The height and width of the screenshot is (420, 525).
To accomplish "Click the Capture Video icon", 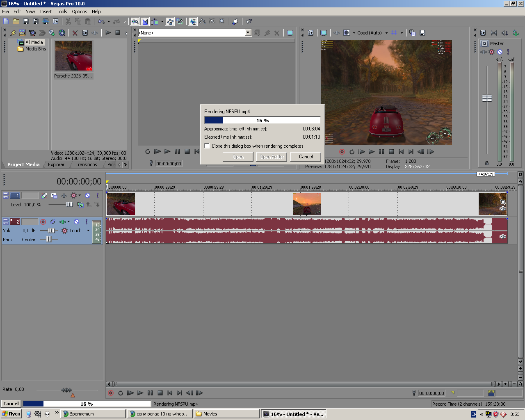I will [x=32, y=33].
